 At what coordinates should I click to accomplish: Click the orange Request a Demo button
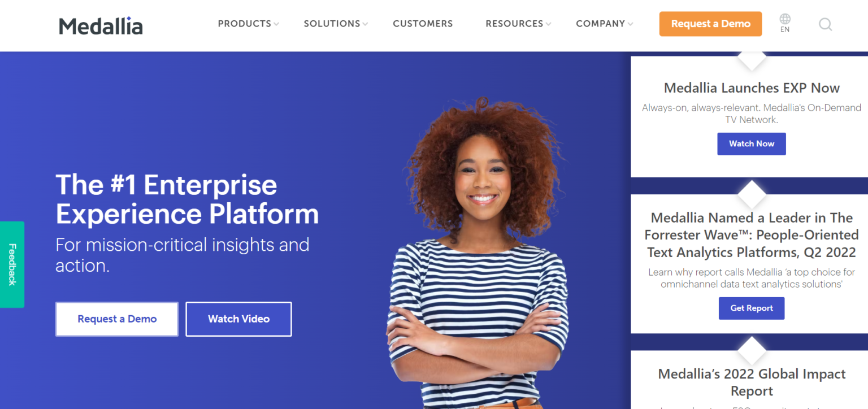tap(710, 24)
